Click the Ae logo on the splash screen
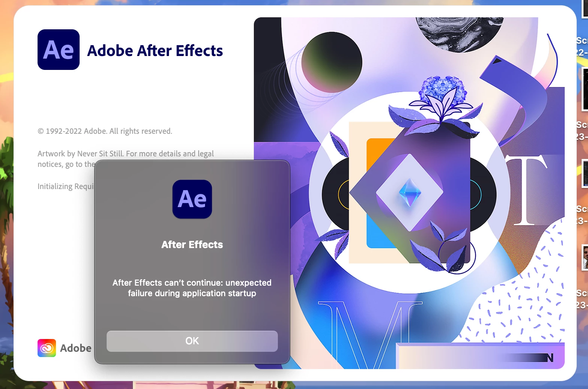This screenshot has height=389, width=588. click(x=59, y=50)
